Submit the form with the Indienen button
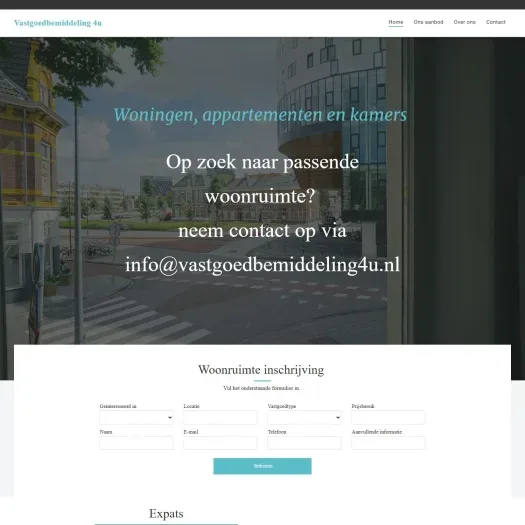Screen dimensions: 525x525 pos(262,466)
